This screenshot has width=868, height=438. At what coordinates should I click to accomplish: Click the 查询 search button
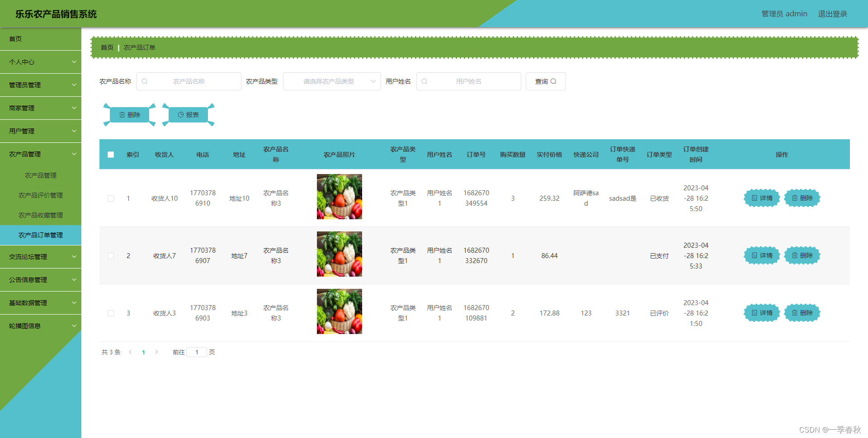pos(546,81)
